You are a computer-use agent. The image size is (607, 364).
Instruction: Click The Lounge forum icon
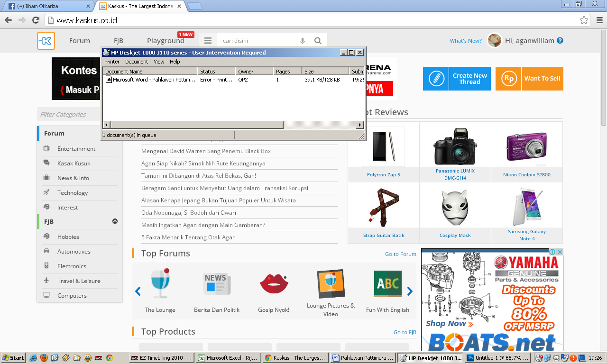point(160,283)
